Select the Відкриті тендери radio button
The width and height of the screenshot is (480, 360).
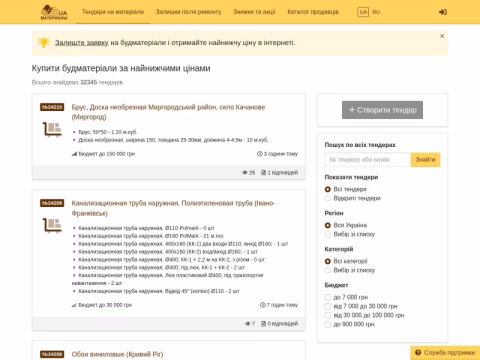click(328, 198)
